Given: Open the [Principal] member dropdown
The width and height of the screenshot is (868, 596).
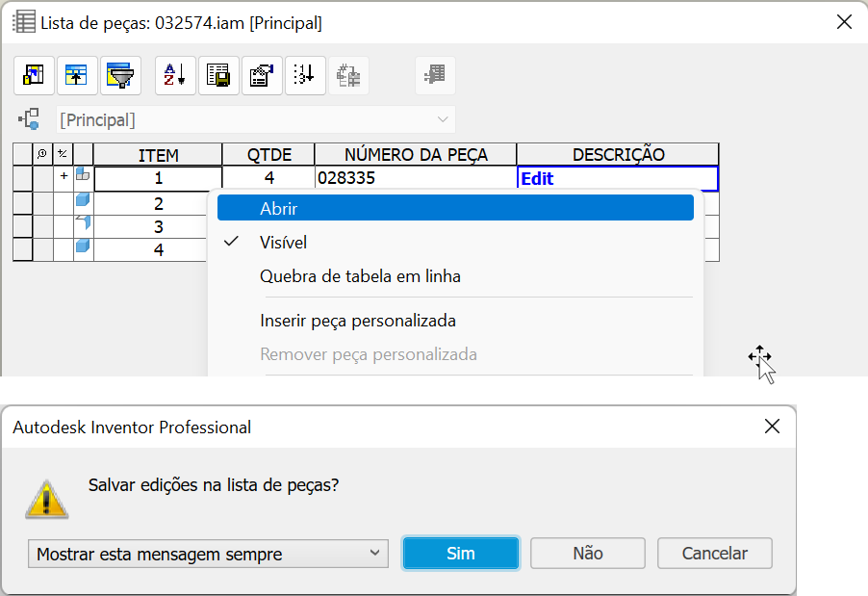Looking at the screenshot, I should click(256, 119).
